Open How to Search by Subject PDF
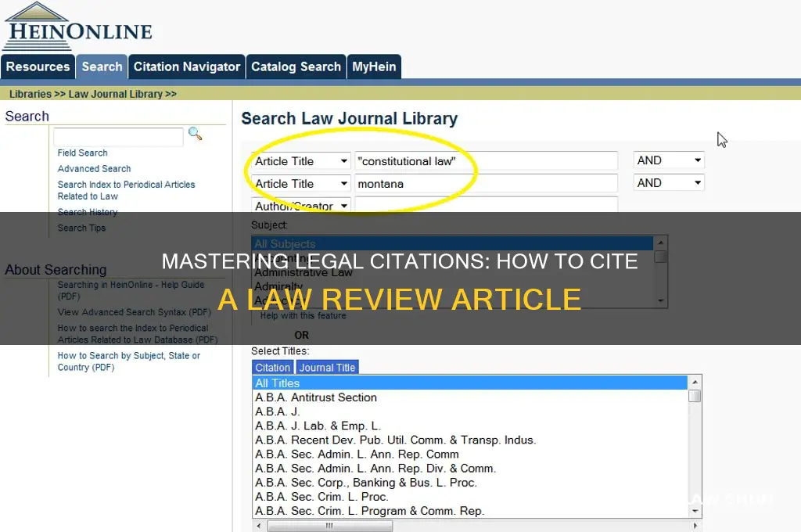 (129, 361)
